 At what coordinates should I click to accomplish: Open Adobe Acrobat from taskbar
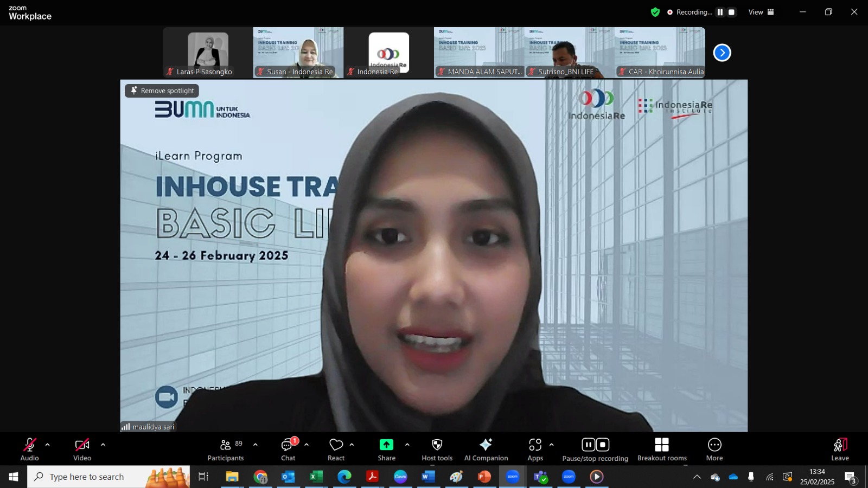click(x=372, y=477)
